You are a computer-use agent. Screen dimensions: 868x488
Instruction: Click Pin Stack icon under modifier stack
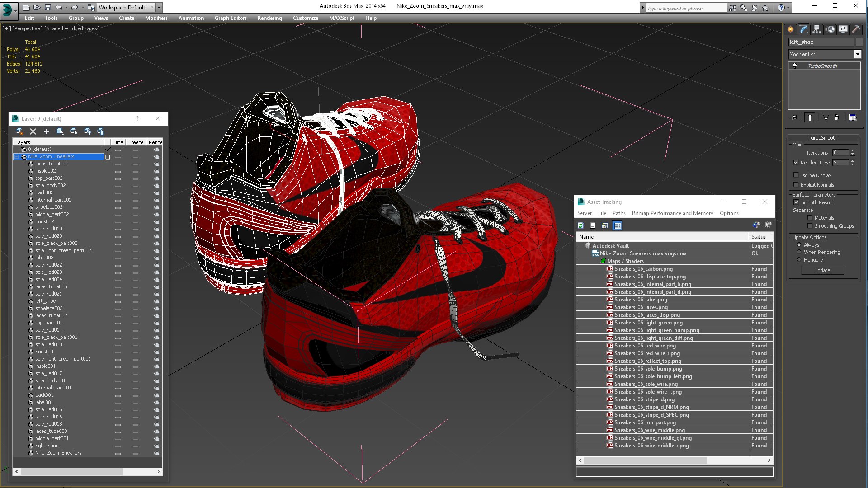pyautogui.click(x=794, y=117)
